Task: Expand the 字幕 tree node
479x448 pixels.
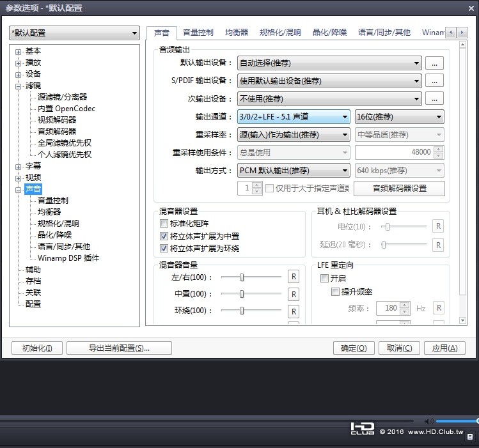Action: tap(19, 167)
